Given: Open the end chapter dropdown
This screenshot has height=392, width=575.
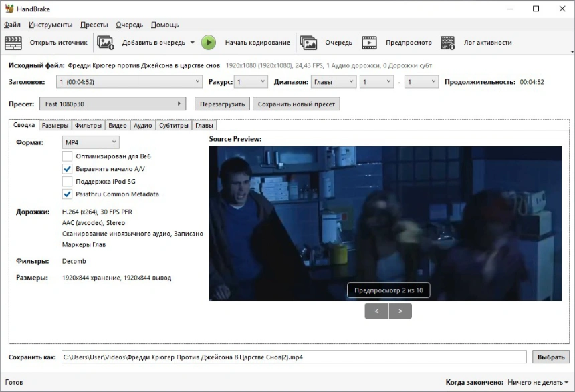Looking at the screenshot, I should tap(422, 82).
